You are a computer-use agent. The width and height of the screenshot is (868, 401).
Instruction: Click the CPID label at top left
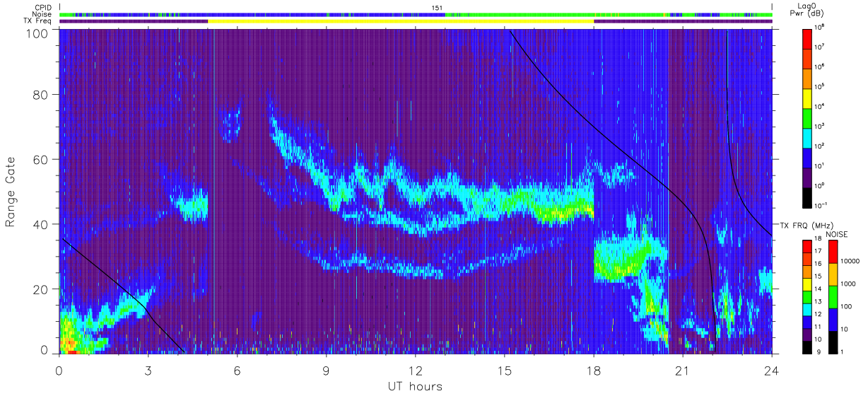click(x=42, y=8)
